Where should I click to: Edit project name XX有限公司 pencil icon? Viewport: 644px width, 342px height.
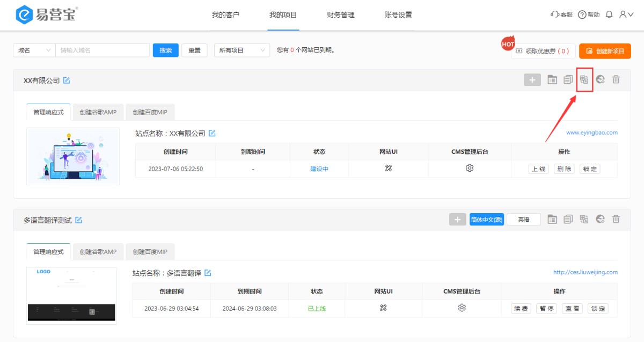(x=67, y=81)
